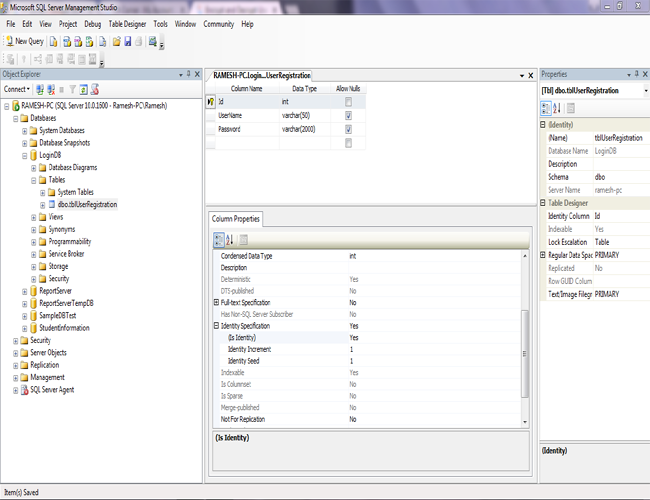Click Generate Change Script icon
This screenshot has width=650, height=500.
[x=10, y=59]
